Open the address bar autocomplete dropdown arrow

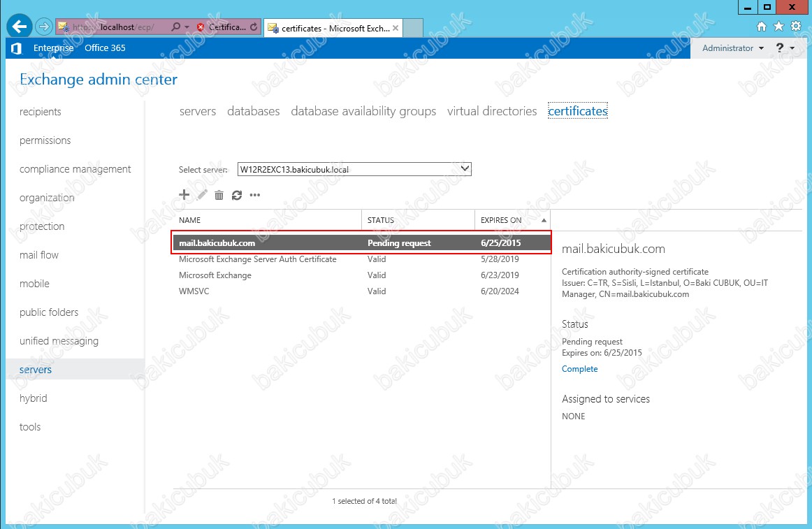[x=187, y=27]
